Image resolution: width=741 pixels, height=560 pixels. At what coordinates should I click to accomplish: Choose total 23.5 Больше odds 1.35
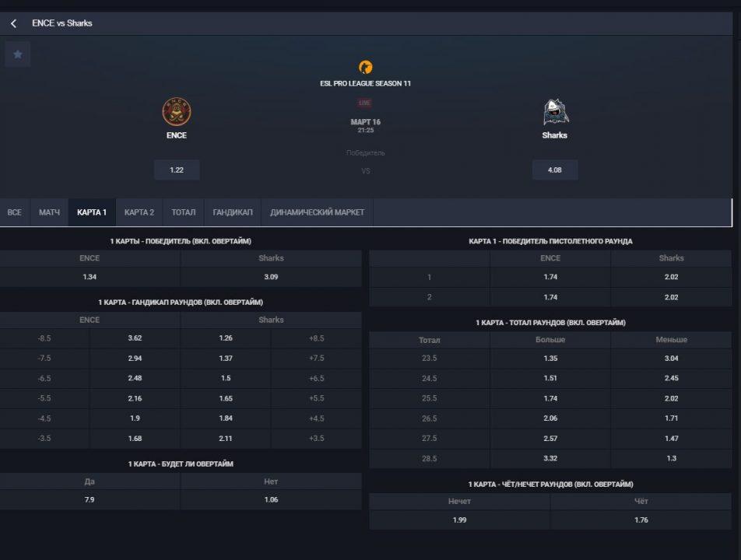point(550,359)
